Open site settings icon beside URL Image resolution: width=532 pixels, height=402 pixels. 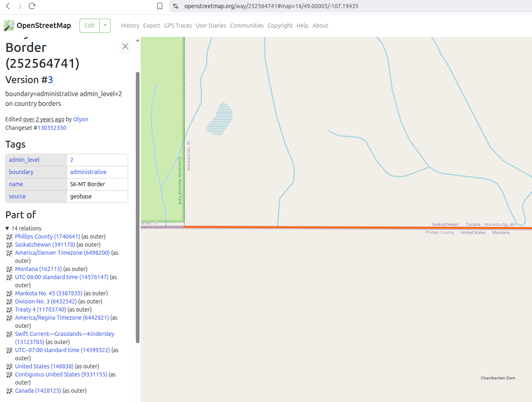pos(176,6)
